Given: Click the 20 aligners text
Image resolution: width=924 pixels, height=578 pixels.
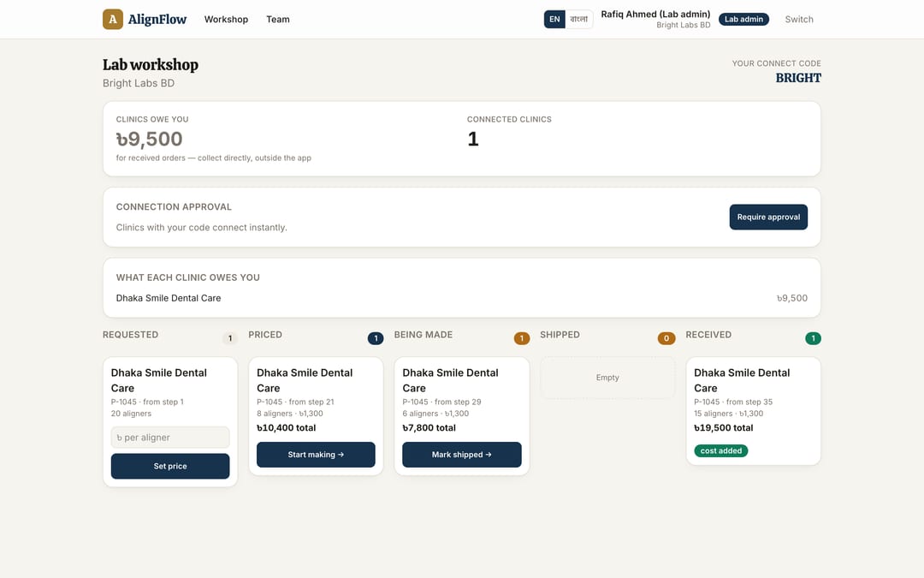Looking at the screenshot, I should click(x=131, y=414).
